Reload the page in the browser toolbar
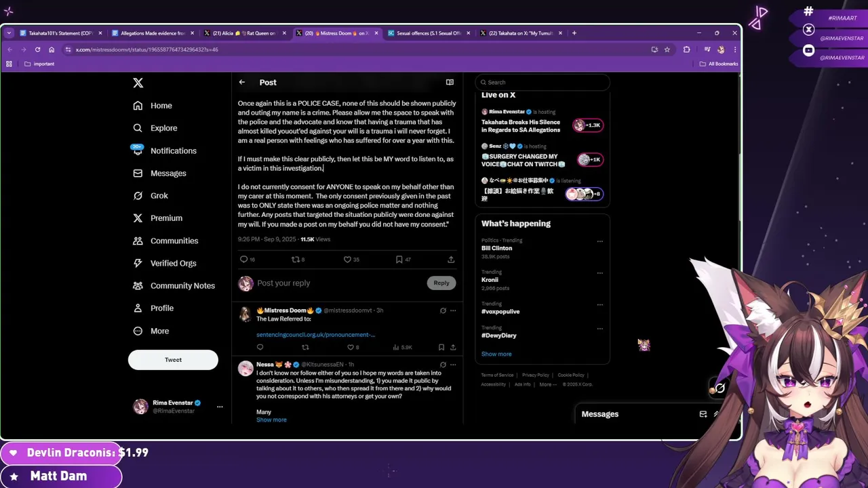 click(x=37, y=49)
